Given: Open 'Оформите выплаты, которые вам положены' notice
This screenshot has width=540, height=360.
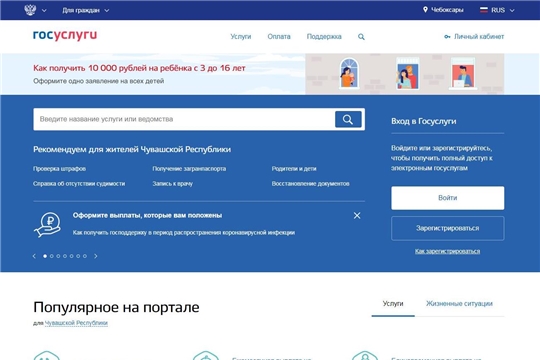Looking at the screenshot, I should tap(147, 215).
